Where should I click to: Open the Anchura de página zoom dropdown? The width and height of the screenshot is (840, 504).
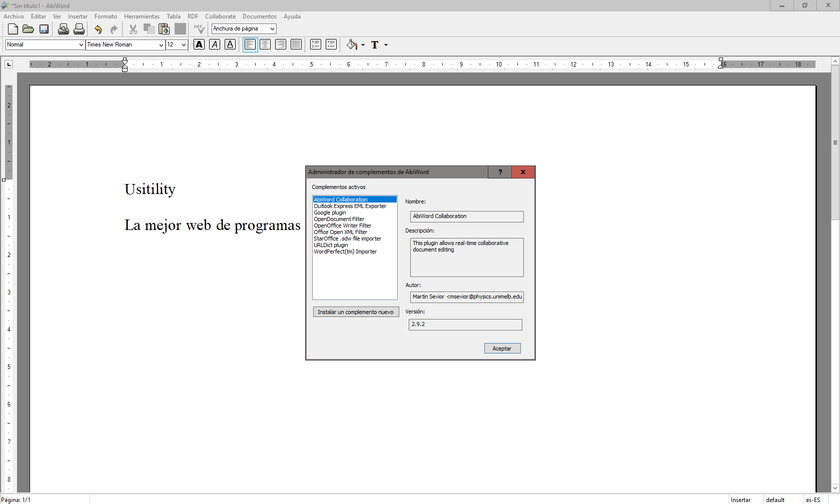pyautogui.click(x=272, y=29)
